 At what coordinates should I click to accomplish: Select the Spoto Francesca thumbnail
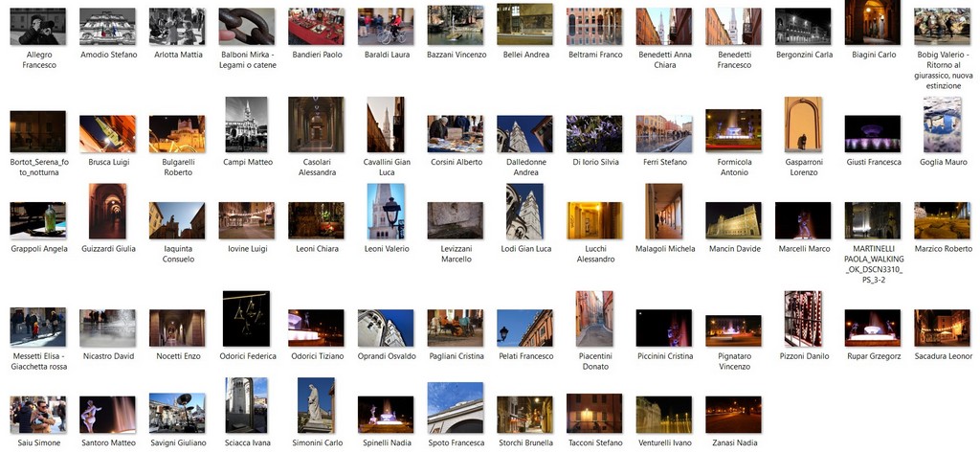456,407
